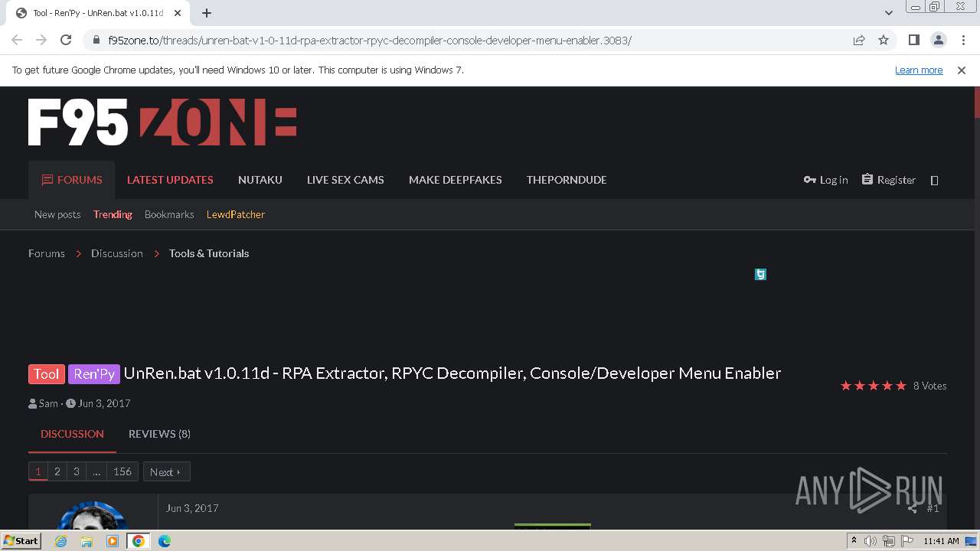This screenshot has width=980, height=551.
Task: Open the Trending link
Action: click(x=113, y=214)
